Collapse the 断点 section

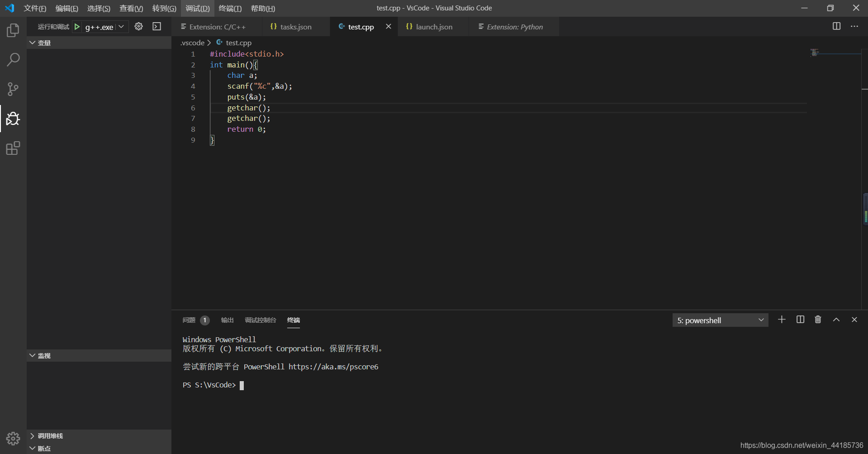tap(99, 448)
